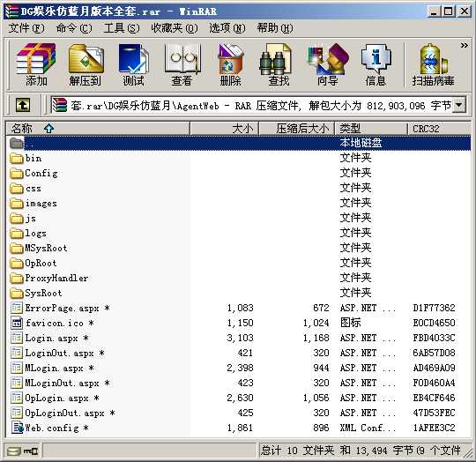Click the Add (添加) toolbar icon
Viewport: 476px width, 462px height.
click(x=36, y=64)
